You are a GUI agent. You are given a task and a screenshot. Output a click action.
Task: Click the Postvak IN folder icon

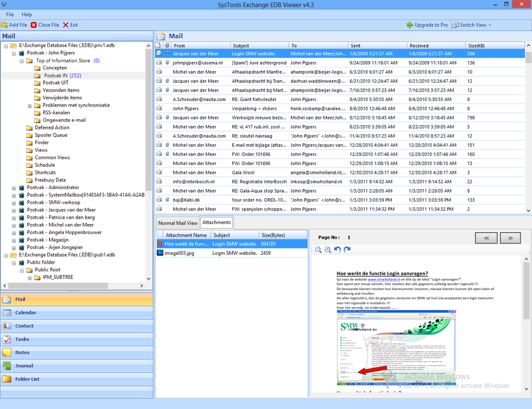pos(37,76)
